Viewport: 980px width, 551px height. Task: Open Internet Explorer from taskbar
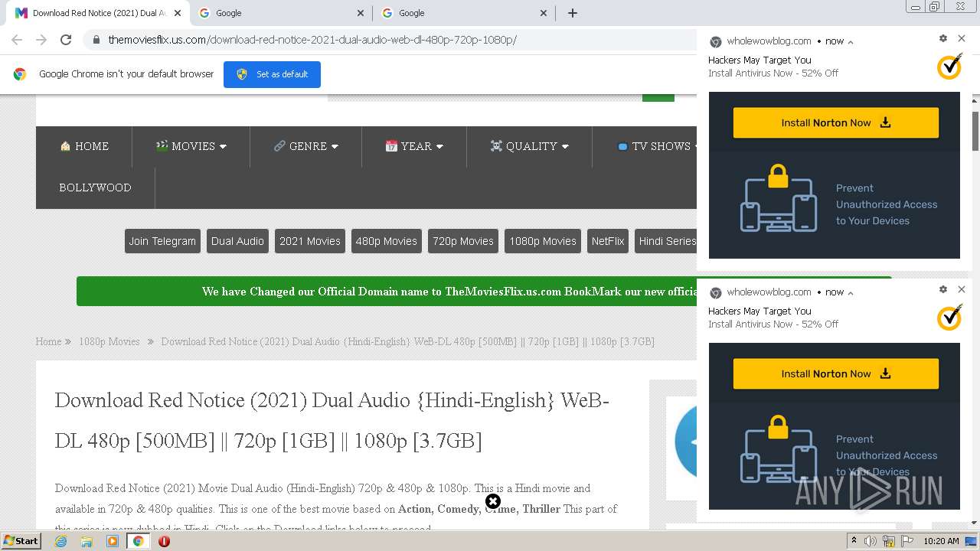click(x=60, y=541)
